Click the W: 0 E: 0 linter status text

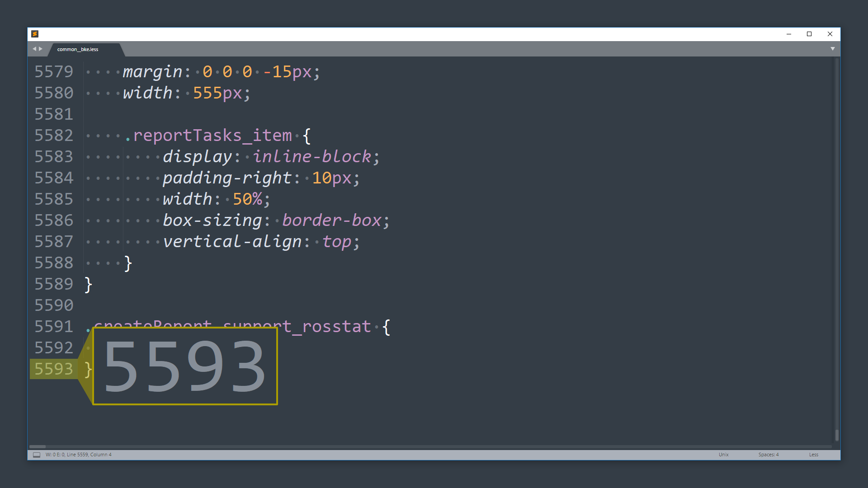tap(55, 455)
